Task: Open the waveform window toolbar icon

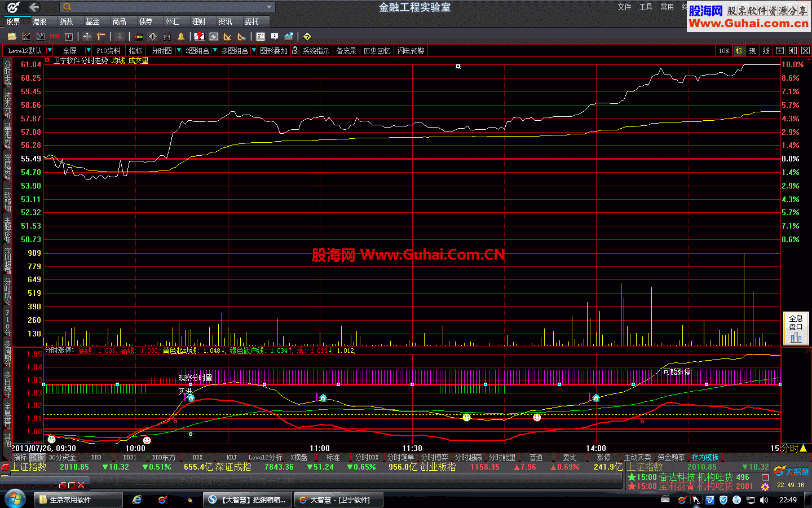Action: (214, 37)
